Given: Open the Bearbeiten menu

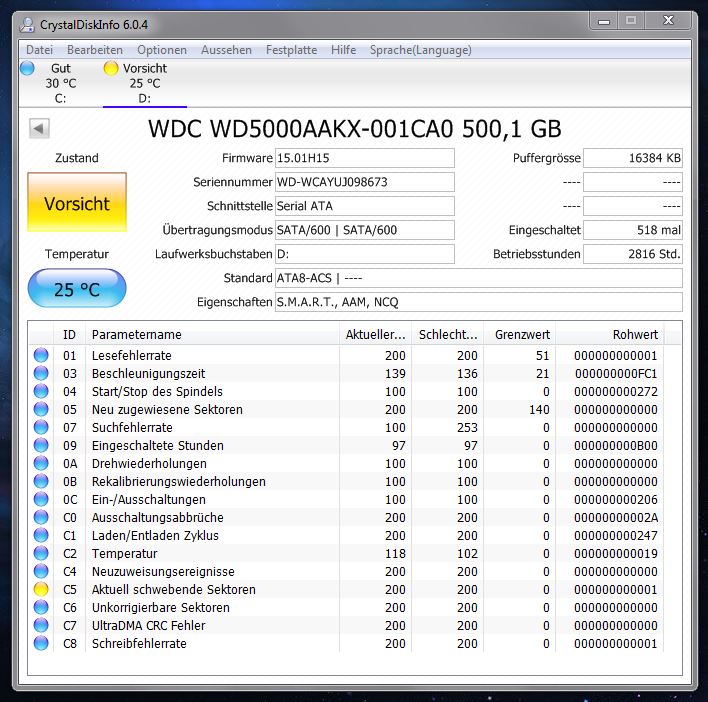Looking at the screenshot, I should pyautogui.click(x=95, y=50).
